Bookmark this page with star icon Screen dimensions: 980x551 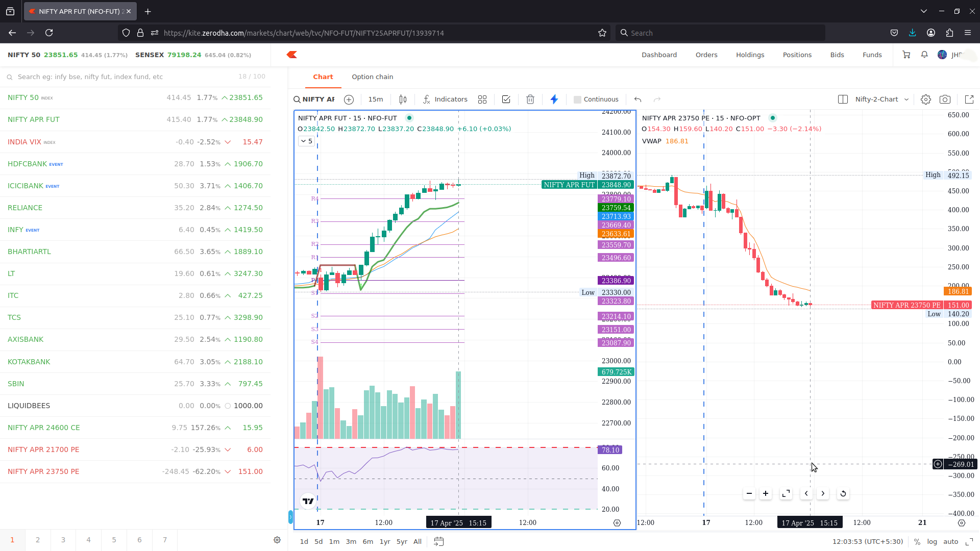click(602, 33)
